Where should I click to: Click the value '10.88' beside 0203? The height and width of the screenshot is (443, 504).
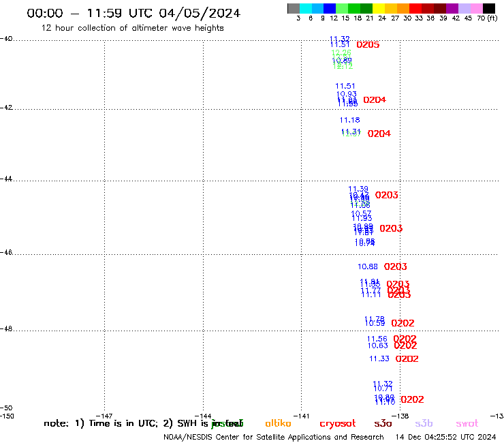(368, 266)
